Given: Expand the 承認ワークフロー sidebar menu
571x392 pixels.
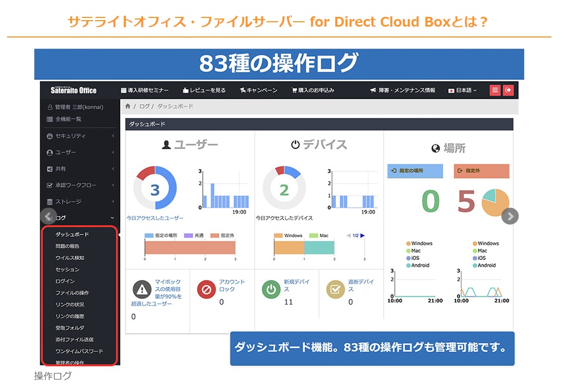Looking at the screenshot, I should point(80,185).
